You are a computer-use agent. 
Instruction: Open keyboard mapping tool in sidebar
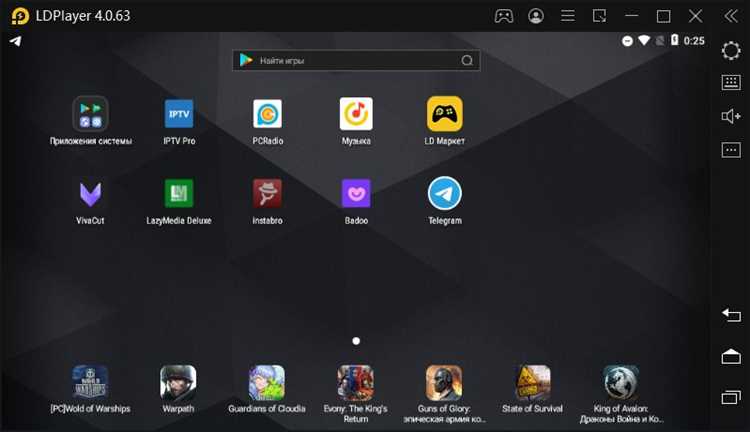point(731,82)
